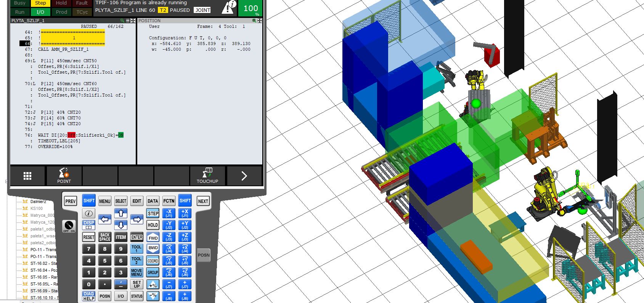Viewport: 644px width, 303px height.
Task: Jog with the +Y rotation (J5) key
Action: (185, 261)
